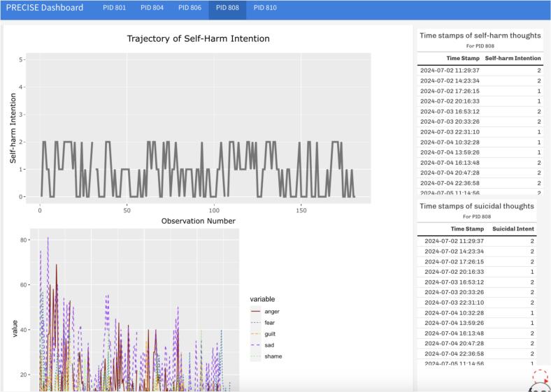
Task: Click the active PID 808 tab
Action: pyautogui.click(x=227, y=8)
